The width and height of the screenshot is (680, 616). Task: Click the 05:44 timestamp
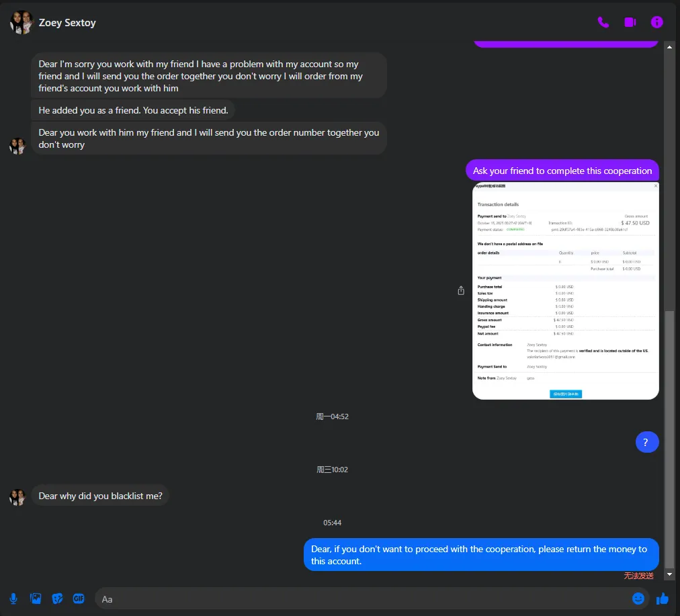tap(332, 523)
